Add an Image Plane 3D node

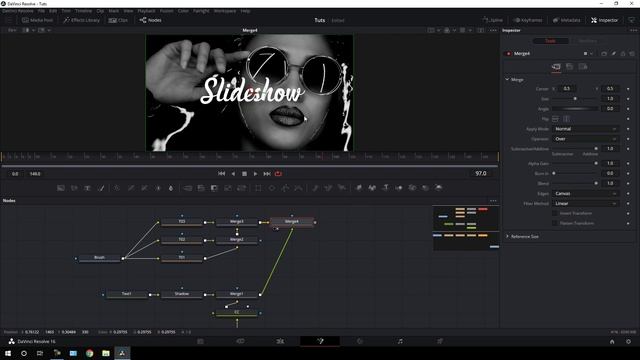pos(358,188)
